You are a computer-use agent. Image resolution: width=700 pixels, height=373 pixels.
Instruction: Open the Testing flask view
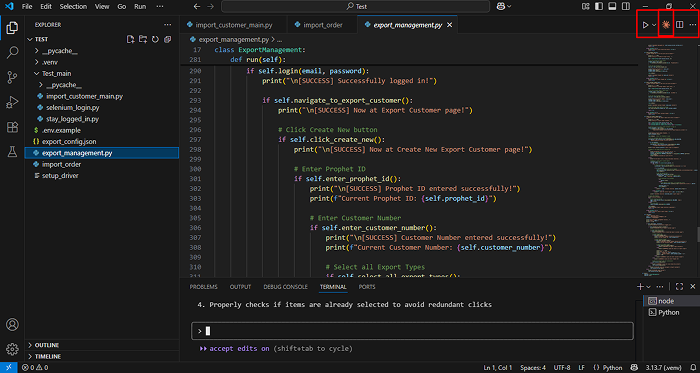point(12,152)
